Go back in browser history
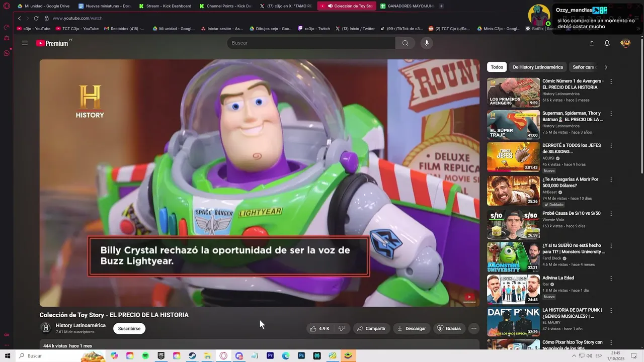Image resolution: width=644 pixels, height=362 pixels. click(x=20, y=18)
